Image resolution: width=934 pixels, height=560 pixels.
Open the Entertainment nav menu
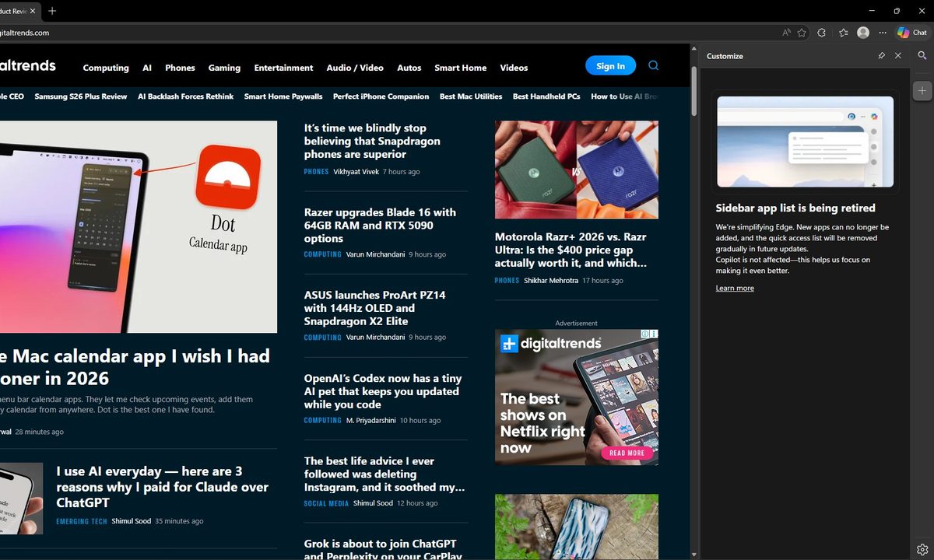coord(283,68)
